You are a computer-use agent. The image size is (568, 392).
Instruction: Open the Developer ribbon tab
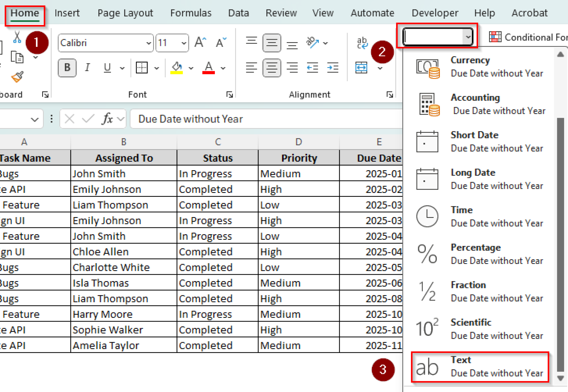click(435, 13)
